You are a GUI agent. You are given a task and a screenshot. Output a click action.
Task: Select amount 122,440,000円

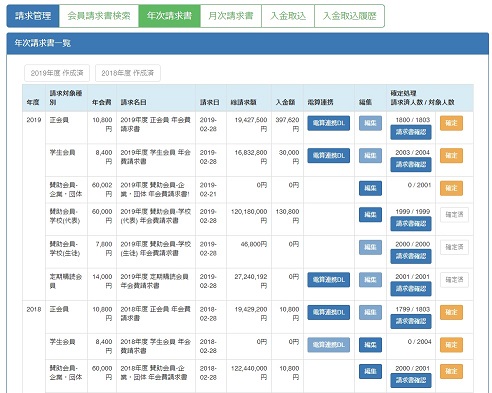pyautogui.click(x=249, y=373)
